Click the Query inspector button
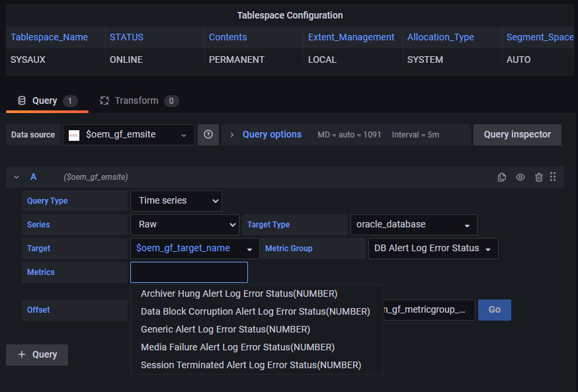578x392 pixels. 517,135
